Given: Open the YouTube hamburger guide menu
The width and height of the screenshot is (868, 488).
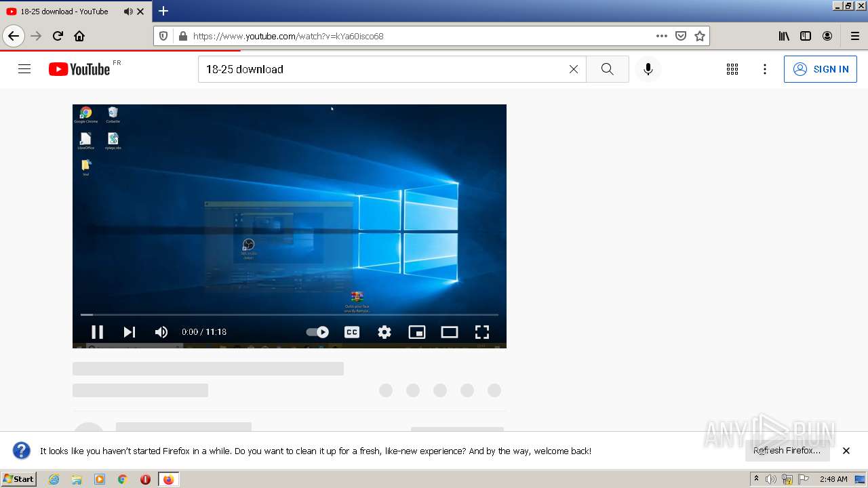Looking at the screenshot, I should coord(24,69).
